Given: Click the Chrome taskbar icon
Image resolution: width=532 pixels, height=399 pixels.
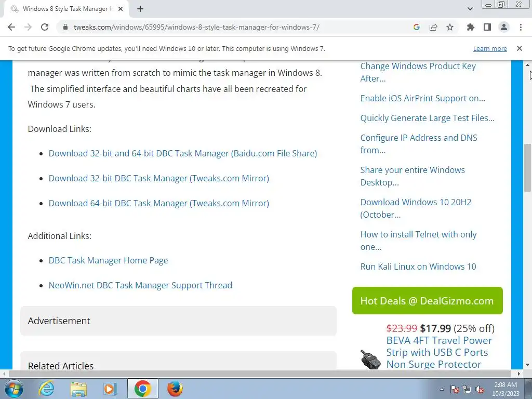Looking at the screenshot, I should tap(142, 389).
